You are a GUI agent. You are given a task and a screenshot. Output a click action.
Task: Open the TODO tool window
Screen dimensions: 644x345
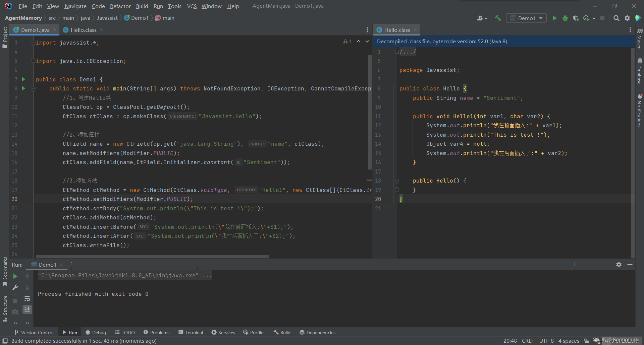[x=125, y=332]
